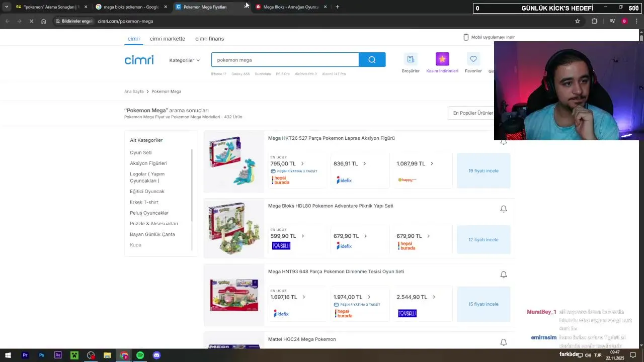Open 599,90 TL Toysall offer arrow

pos(302,236)
